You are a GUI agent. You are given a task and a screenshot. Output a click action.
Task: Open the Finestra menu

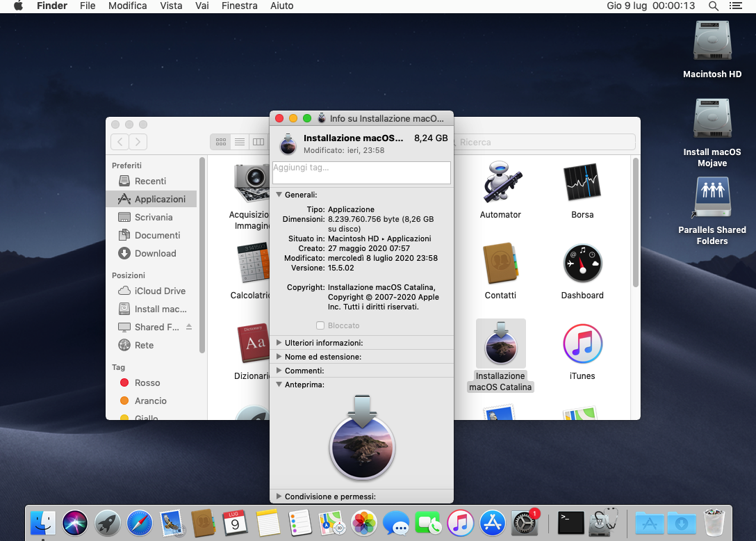(240, 6)
